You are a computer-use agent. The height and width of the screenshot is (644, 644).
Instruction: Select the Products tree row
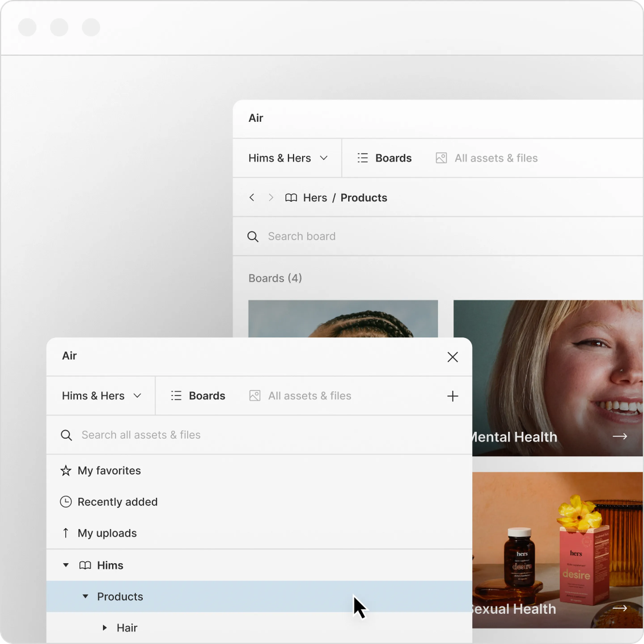[259, 596]
